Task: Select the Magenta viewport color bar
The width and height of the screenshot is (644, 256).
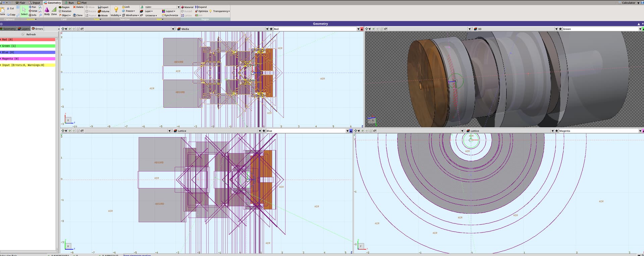Action: 28,59
